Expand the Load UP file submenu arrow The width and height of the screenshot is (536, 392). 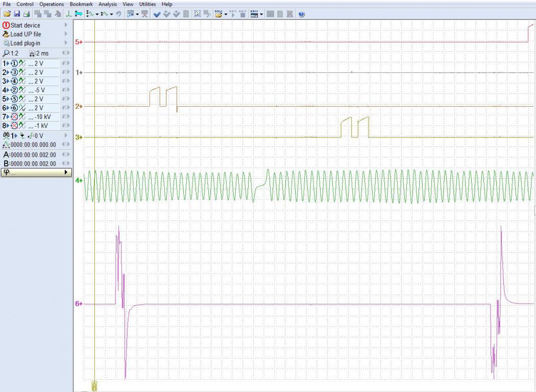pyautogui.click(x=66, y=34)
